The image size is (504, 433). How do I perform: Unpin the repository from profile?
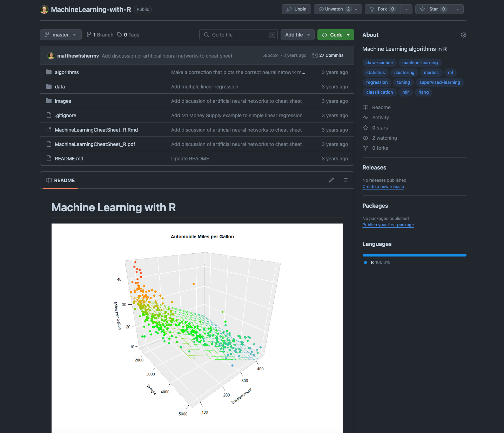296,9
